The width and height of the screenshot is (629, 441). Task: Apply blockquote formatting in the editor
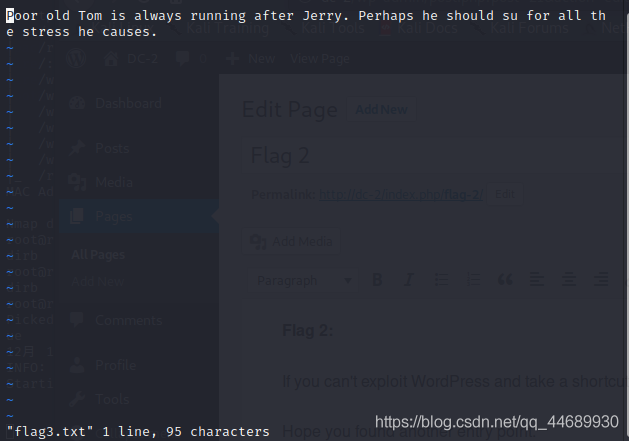pos(505,280)
